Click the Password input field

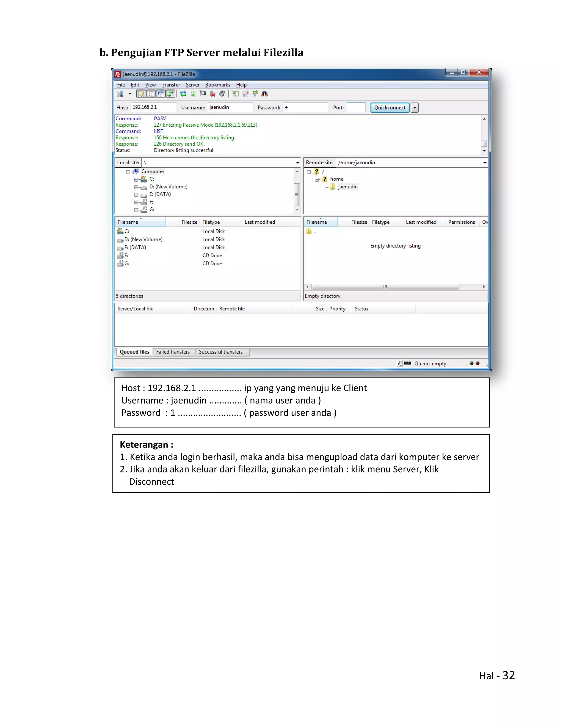pos(305,107)
